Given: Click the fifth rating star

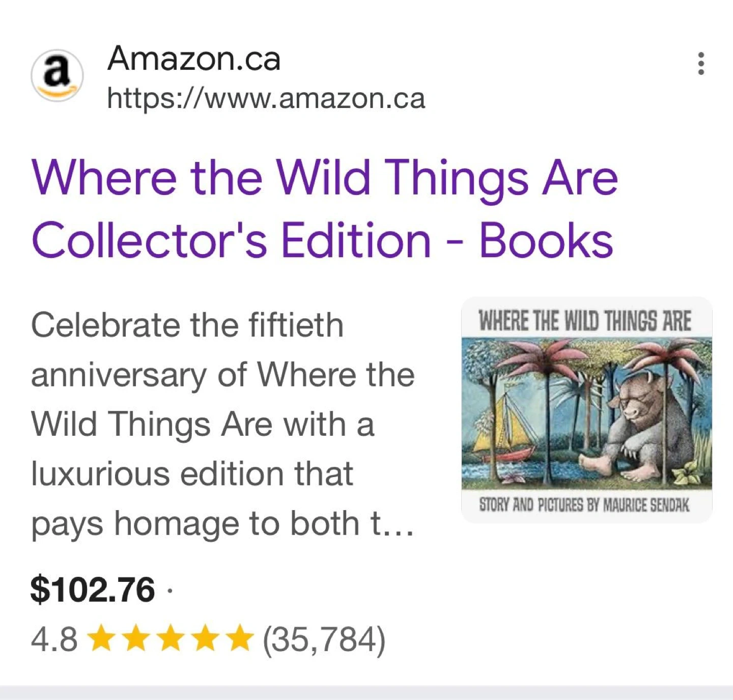Looking at the screenshot, I should pyautogui.click(x=239, y=639).
